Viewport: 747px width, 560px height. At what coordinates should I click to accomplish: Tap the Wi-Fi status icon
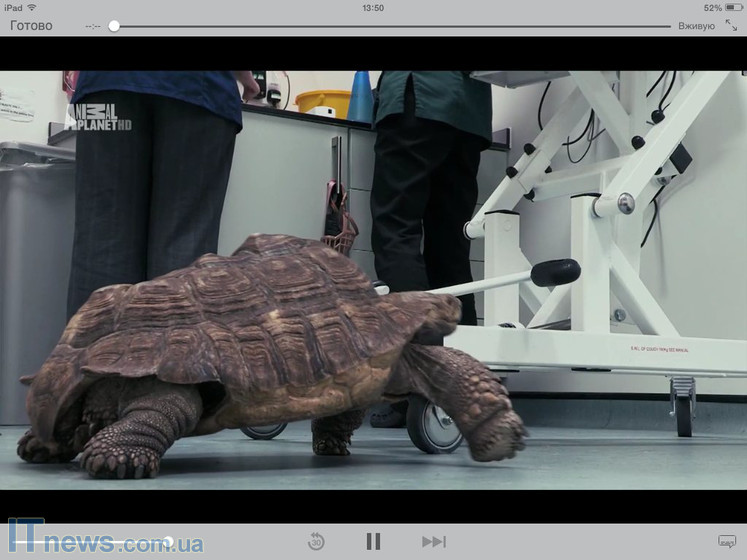tap(32, 7)
